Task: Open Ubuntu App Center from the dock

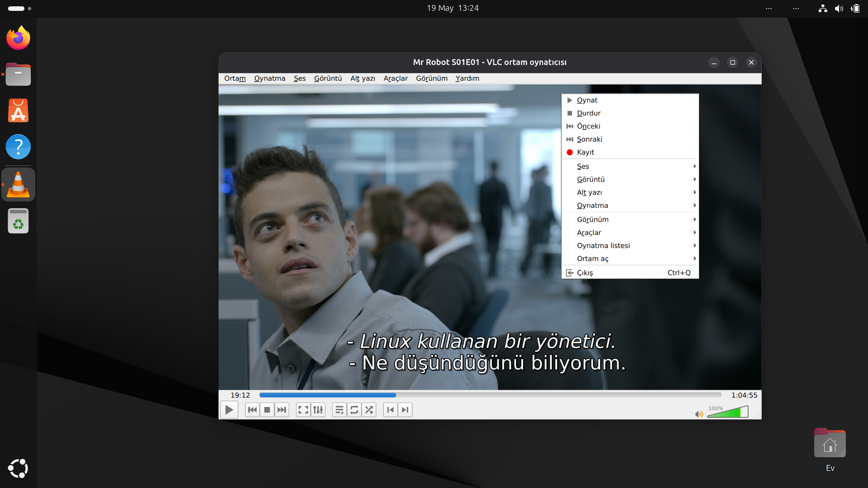Action: tap(18, 110)
